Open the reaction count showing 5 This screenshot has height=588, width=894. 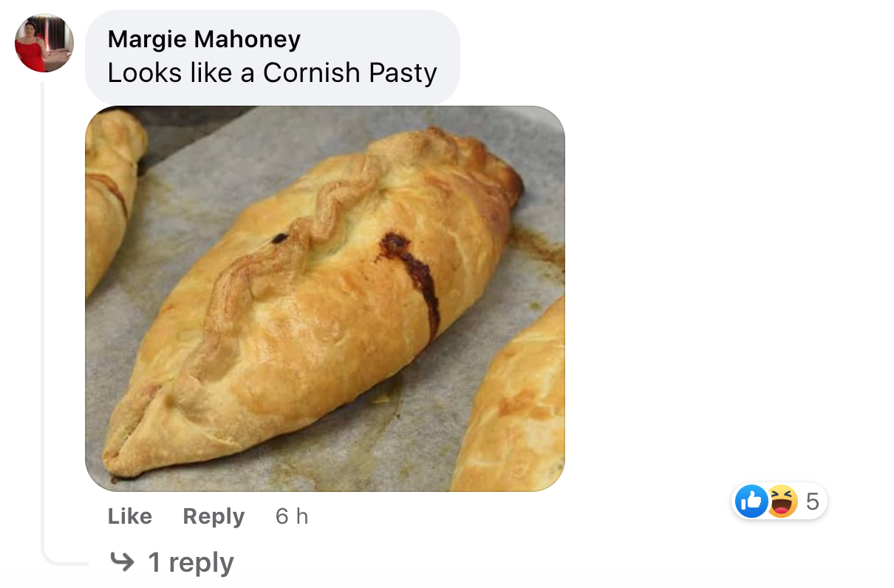coord(813,502)
